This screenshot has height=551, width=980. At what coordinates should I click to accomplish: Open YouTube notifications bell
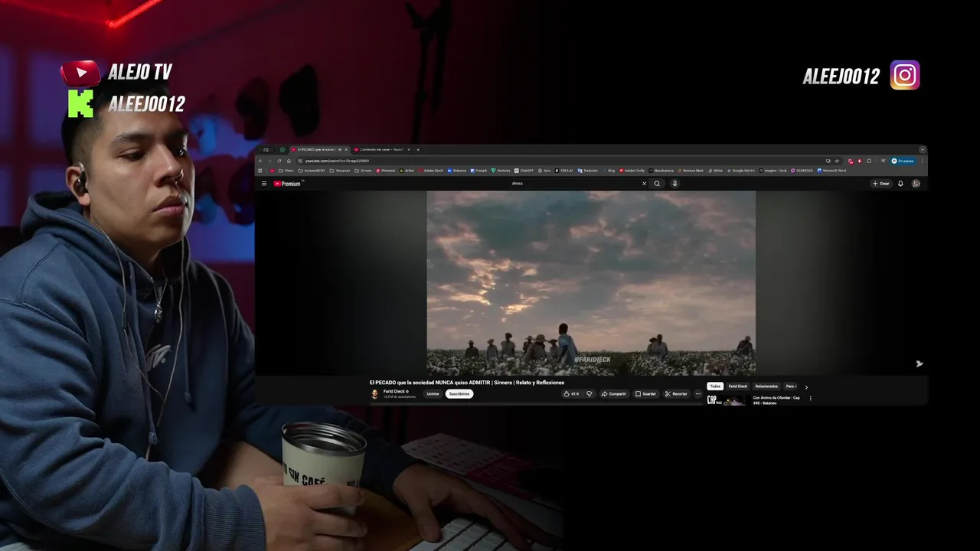tap(900, 184)
